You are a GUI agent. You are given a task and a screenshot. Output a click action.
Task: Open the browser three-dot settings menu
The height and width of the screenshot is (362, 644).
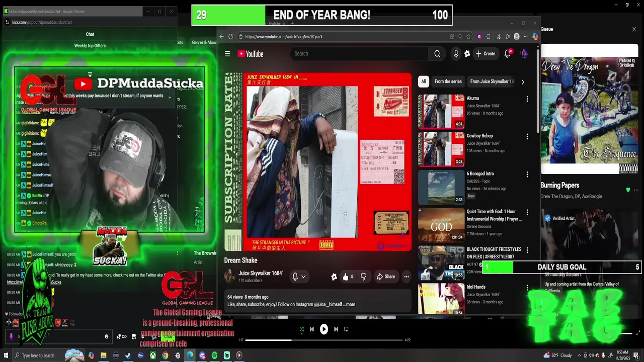point(526,37)
